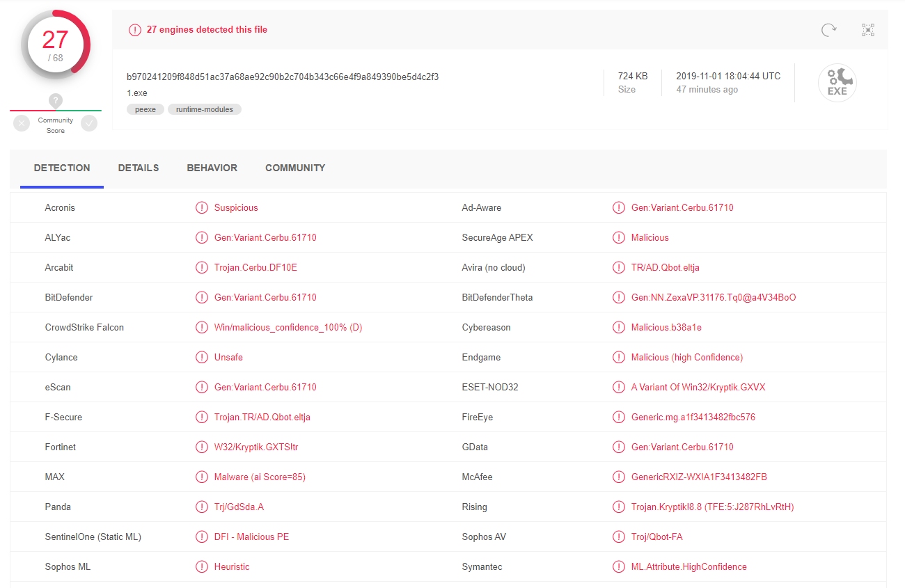Click the 2019-11-01 18:04:44 UTC timestamp
The width and height of the screenshot is (905, 588).
[x=728, y=76]
